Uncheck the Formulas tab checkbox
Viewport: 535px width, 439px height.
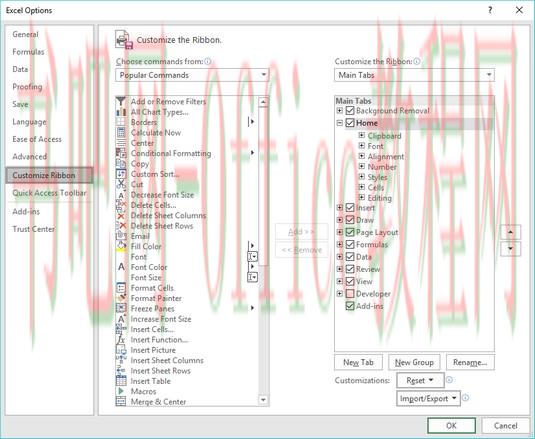(350, 244)
